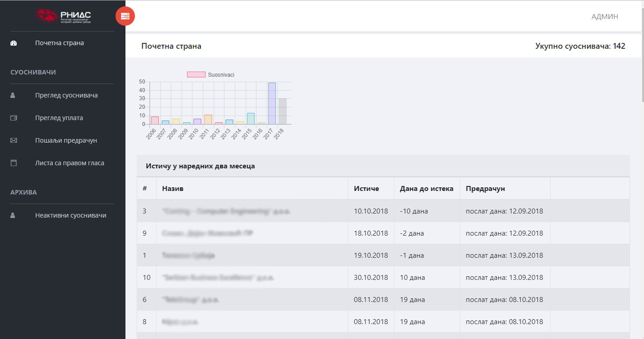644x339 pixels.
Task: Open the АДМИН user menu
Action: (604, 17)
